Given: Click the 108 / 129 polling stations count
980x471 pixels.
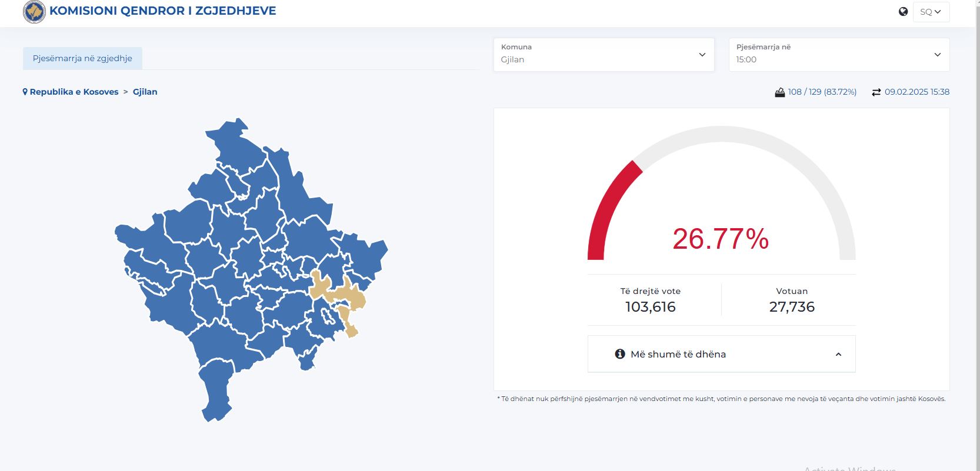Looking at the screenshot, I should (822, 92).
